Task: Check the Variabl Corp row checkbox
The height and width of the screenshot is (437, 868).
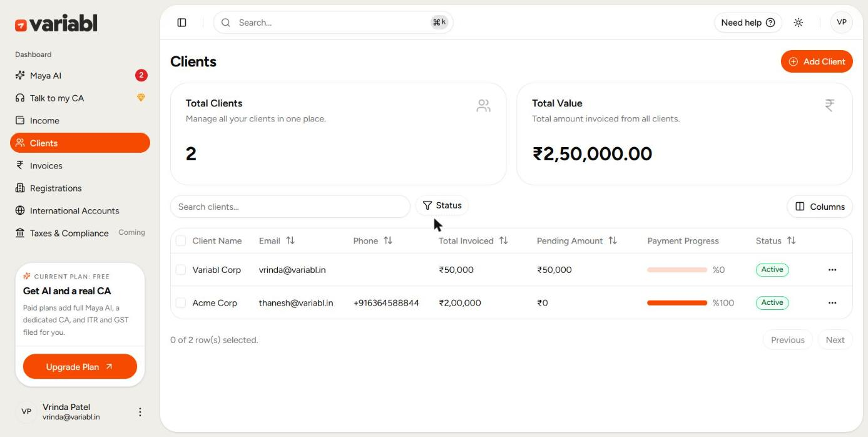Action: (x=181, y=270)
